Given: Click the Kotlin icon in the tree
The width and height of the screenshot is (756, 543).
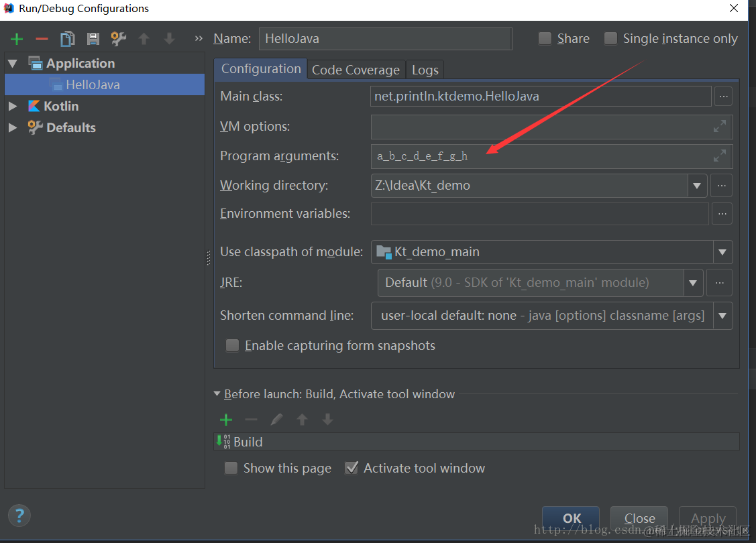Looking at the screenshot, I should click(34, 106).
